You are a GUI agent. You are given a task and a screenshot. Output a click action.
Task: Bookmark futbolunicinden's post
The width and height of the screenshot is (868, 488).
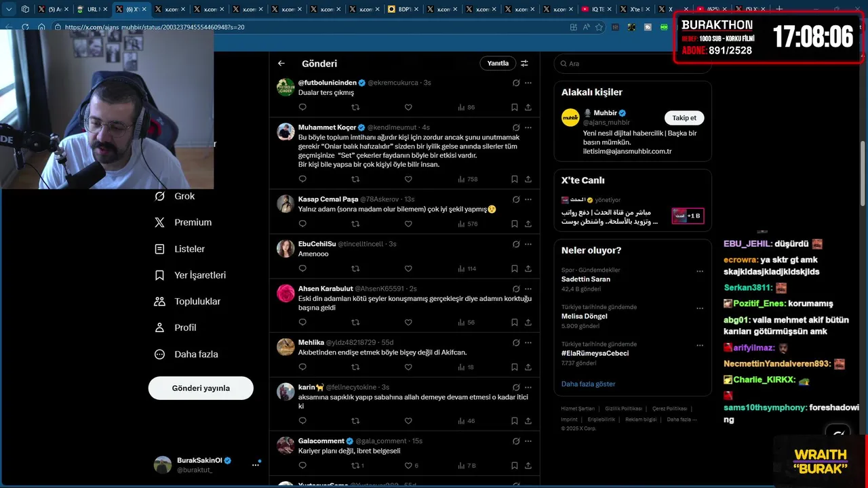pos(515,107)
